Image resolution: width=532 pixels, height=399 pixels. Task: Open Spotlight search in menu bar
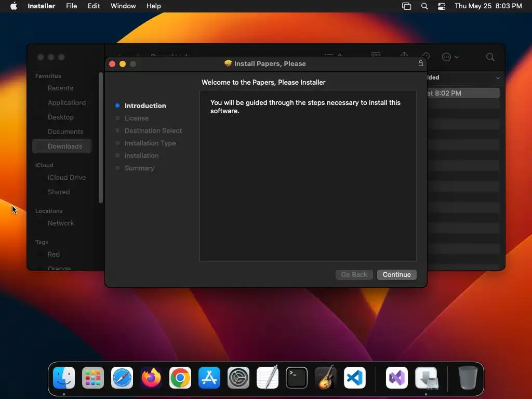[x=424, y=6]
